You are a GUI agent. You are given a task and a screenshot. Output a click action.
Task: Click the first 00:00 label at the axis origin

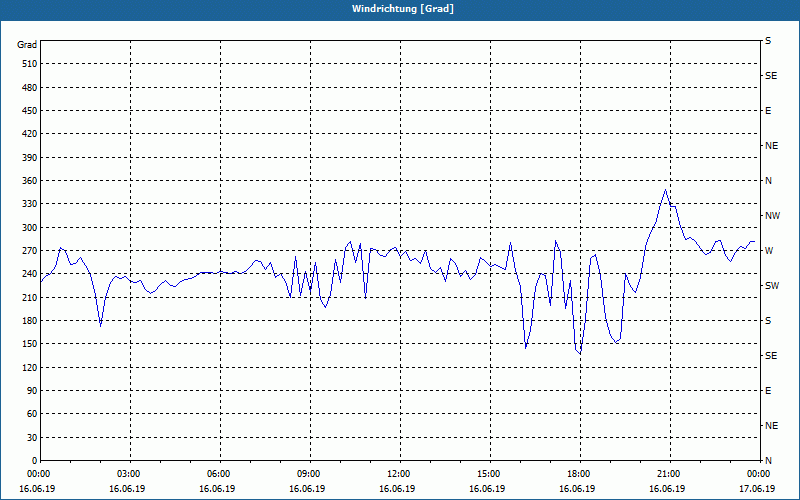click(x=38, y=474)
